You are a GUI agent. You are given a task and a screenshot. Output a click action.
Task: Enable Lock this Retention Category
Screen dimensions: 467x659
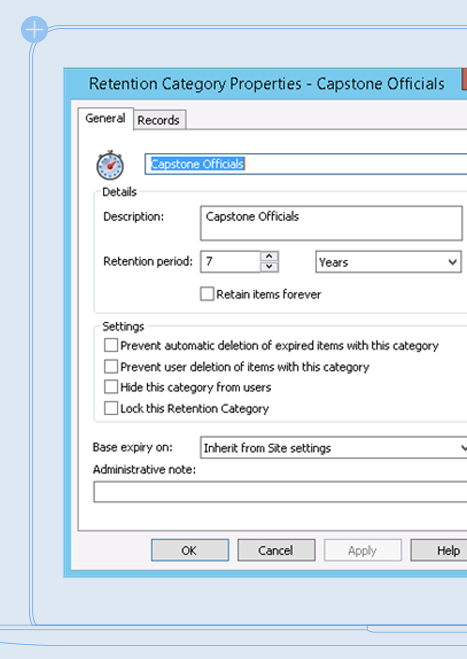[111, 408]
